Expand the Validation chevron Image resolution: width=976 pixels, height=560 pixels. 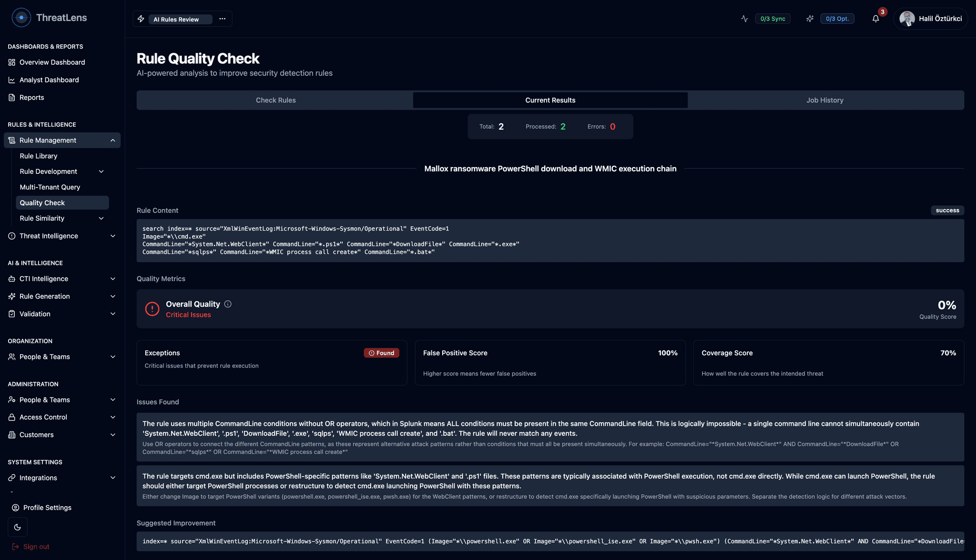tap(113, 314)
